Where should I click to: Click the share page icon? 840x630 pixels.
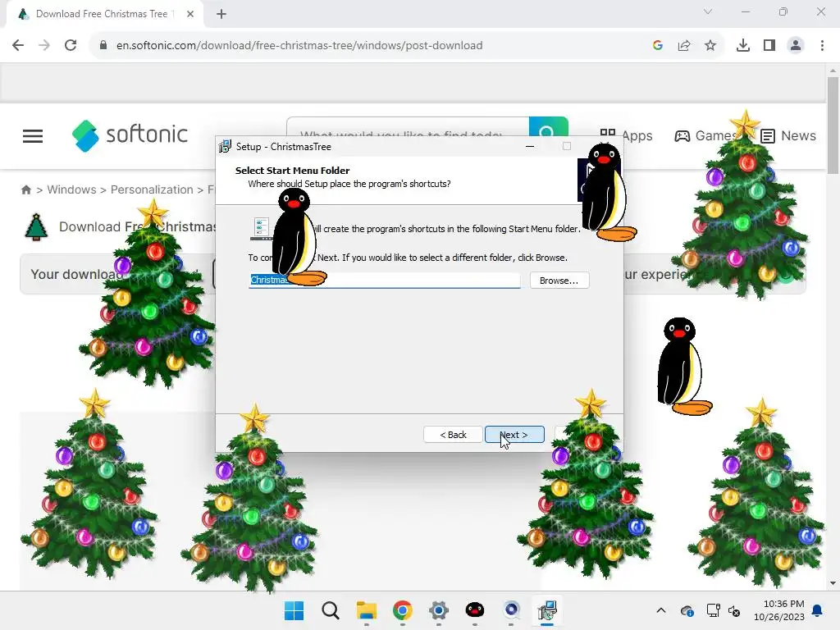click(684, 45)
